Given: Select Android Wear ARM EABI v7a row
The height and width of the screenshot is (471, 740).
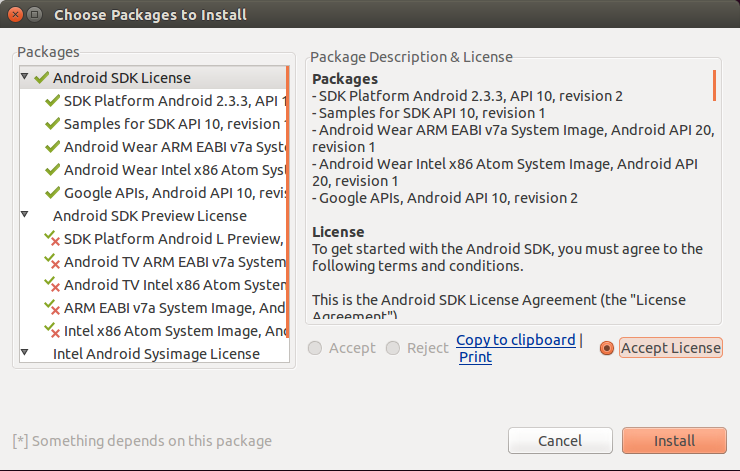Looking at the screenshot, I should (x=153, y=147).
